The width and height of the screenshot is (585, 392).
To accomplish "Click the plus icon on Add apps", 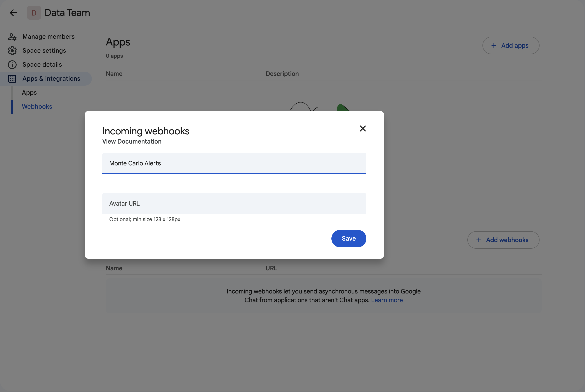I will coord(494,45).
